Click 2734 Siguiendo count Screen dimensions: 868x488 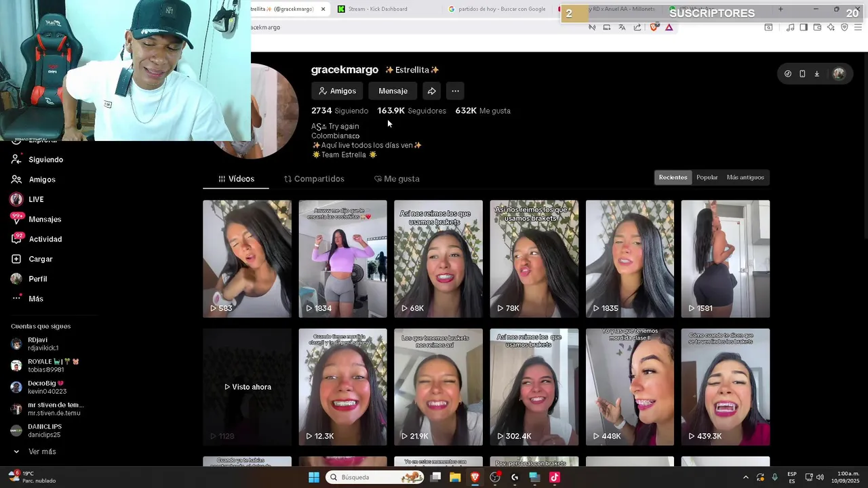tap(340, 110)
